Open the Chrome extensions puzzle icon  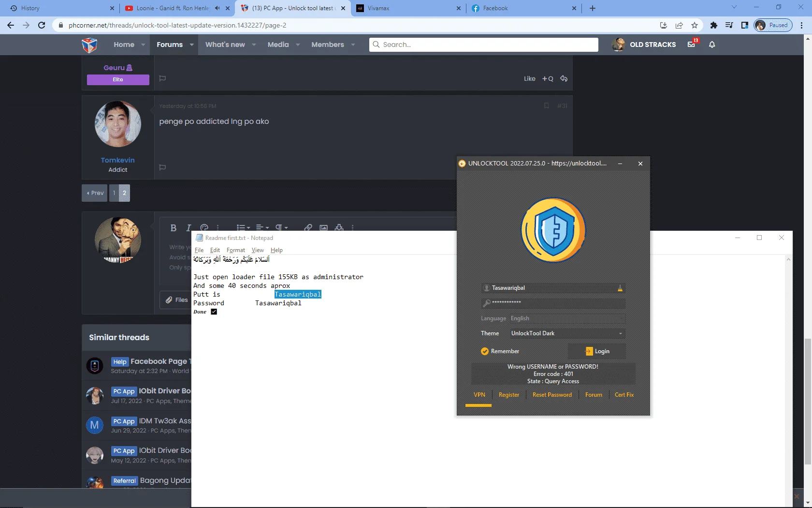coord(713,25)
